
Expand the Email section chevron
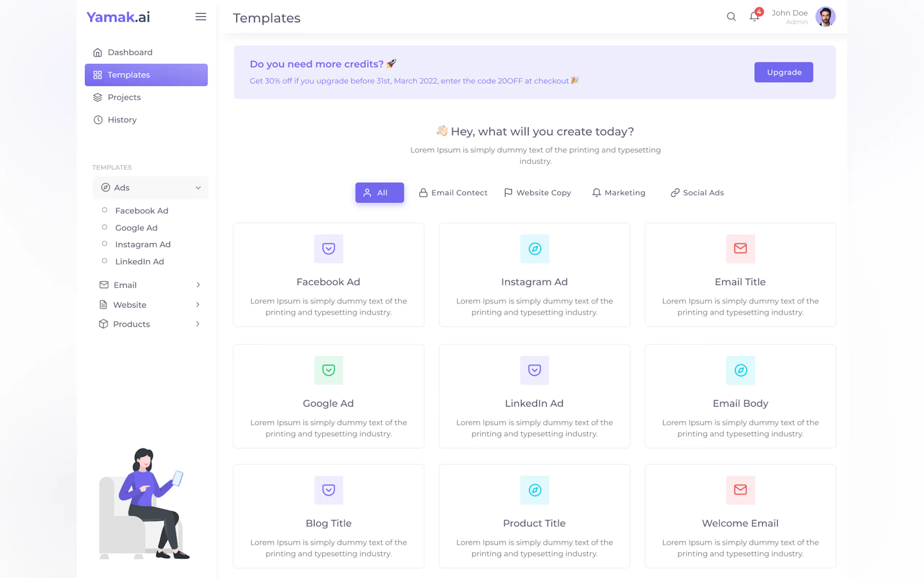(x=198, y=285)
